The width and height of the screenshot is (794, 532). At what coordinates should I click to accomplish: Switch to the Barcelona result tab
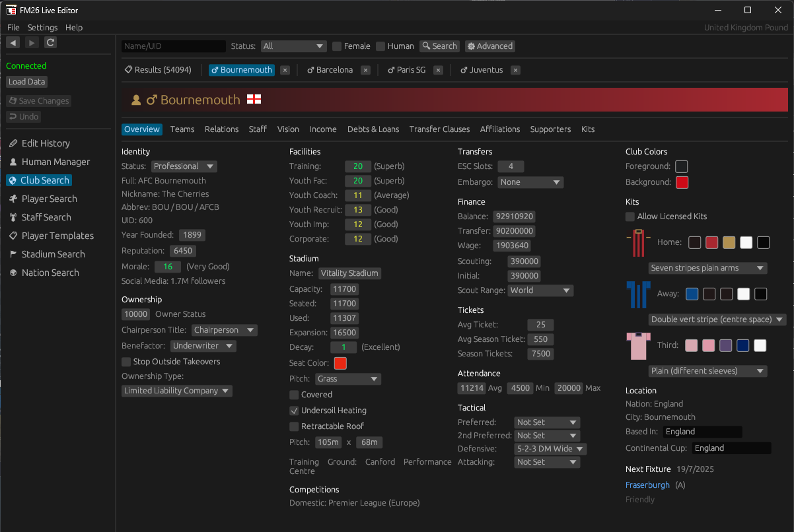(330, 70)
